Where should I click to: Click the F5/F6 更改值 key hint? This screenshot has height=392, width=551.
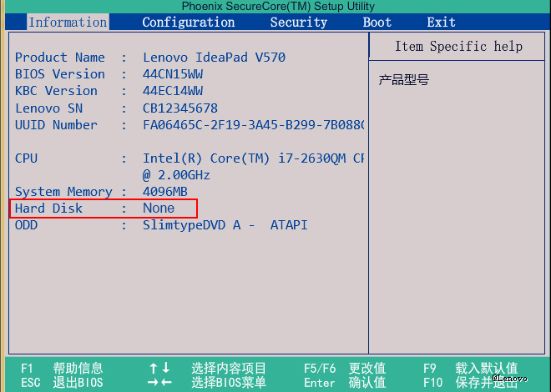(x=345, y=369)
